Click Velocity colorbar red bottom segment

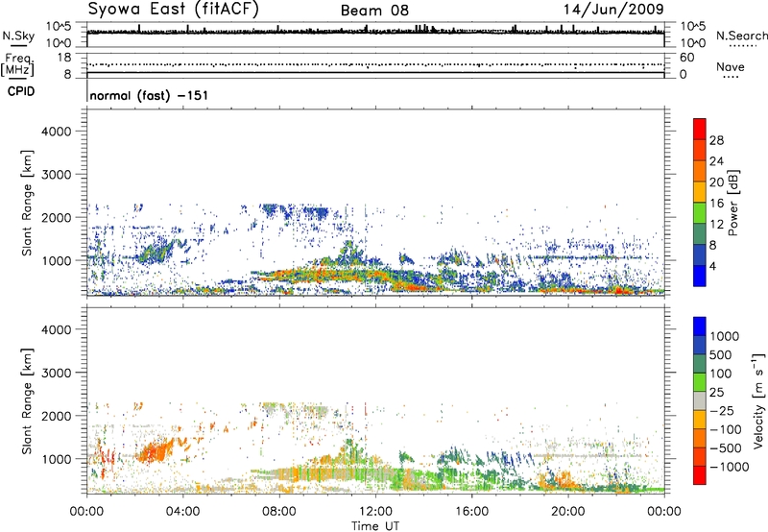[700, 475]
